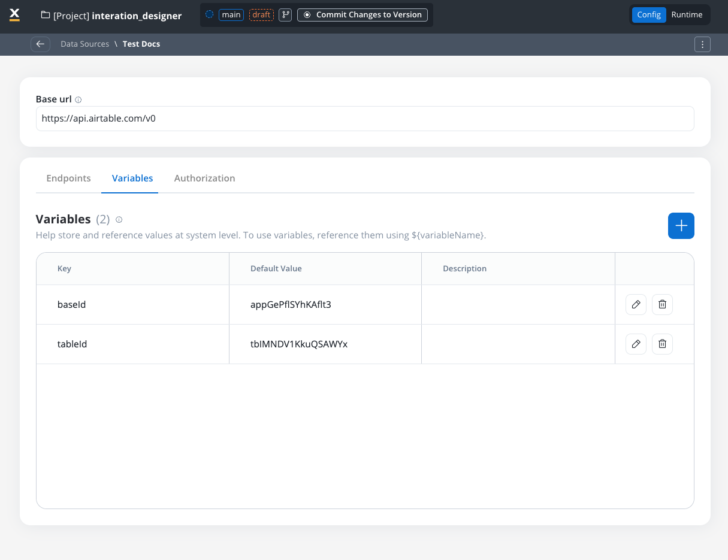Select the Config mode toggle
728x560 pixels.
pos(648,15)
